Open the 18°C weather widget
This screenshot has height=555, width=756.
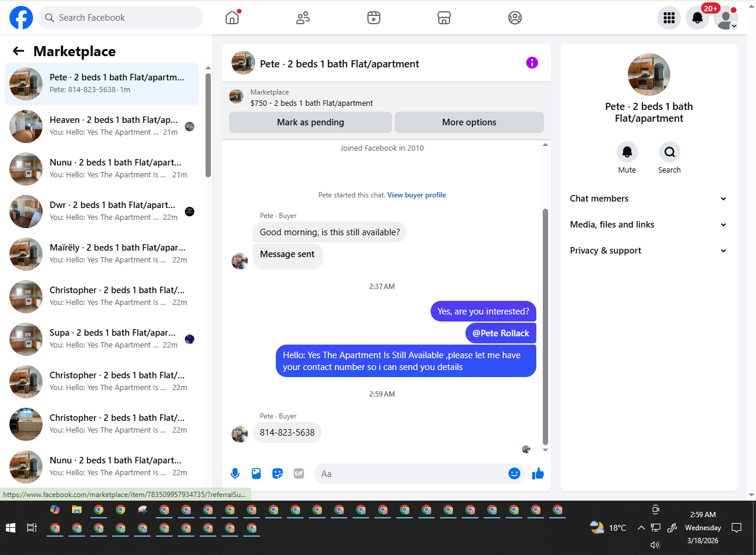click(608, 528)
